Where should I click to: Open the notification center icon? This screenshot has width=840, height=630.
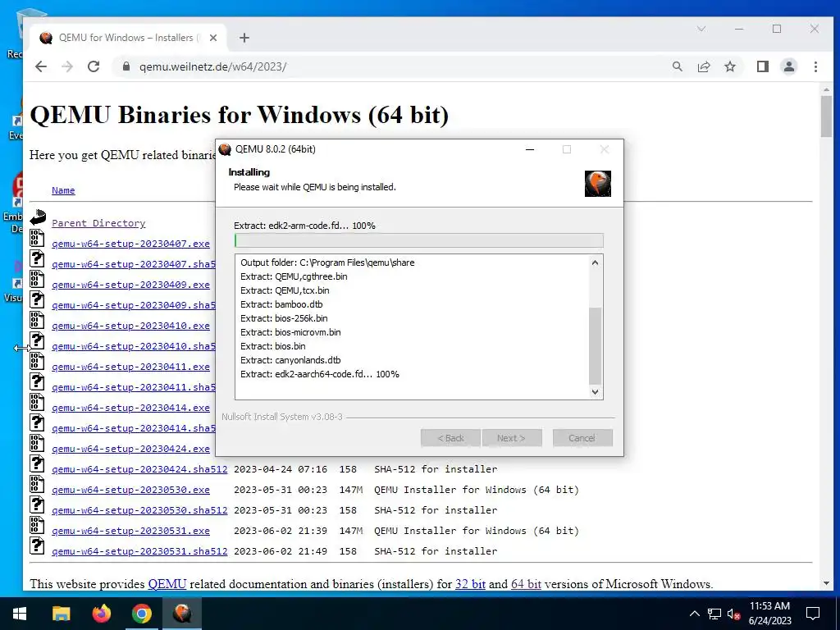(813, 614)
